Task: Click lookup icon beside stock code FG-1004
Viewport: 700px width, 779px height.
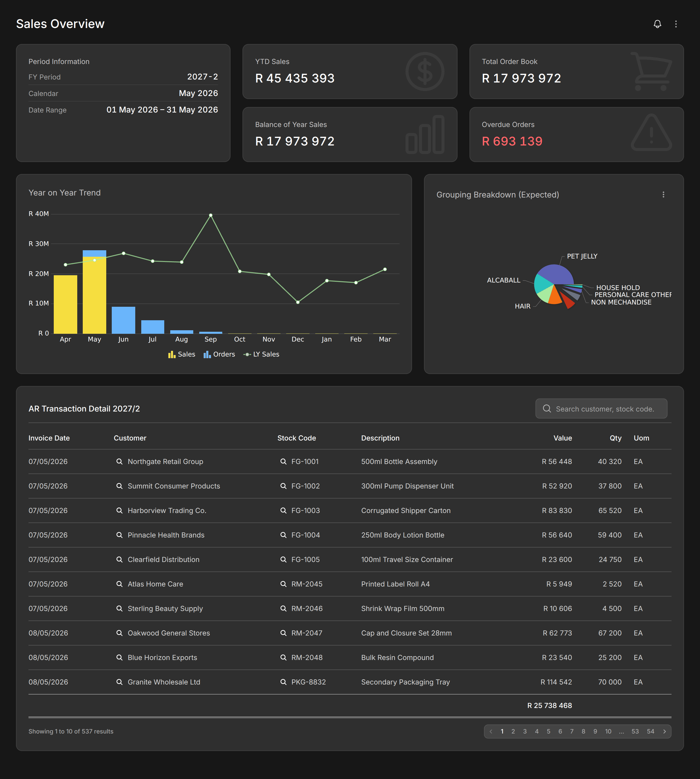Action: [x=283, y=535]
